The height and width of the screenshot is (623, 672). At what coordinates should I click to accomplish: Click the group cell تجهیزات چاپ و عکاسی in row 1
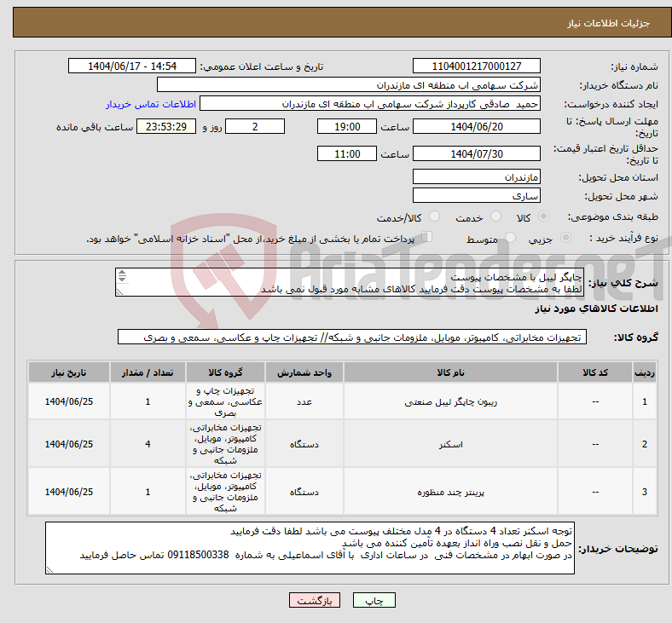(225, 401)
